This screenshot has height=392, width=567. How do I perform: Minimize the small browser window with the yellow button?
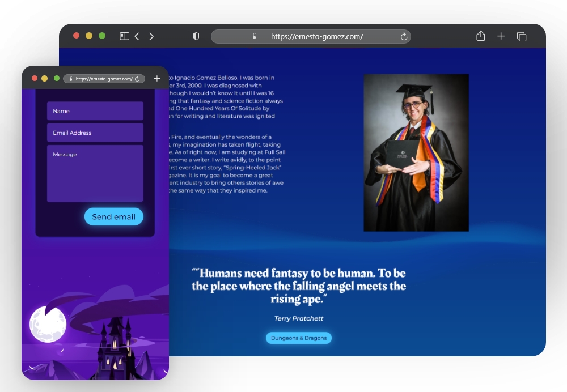pos(44,78)
